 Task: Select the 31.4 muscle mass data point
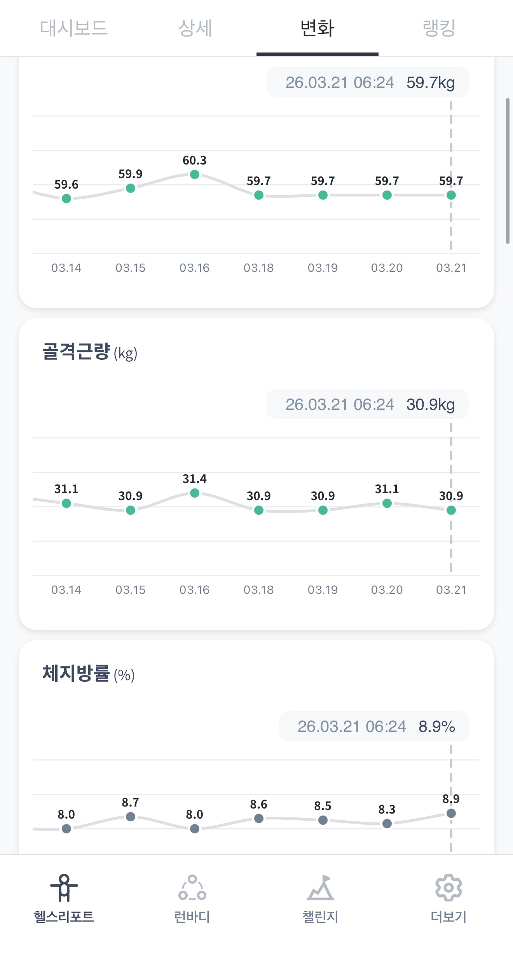tap(195, 493)
